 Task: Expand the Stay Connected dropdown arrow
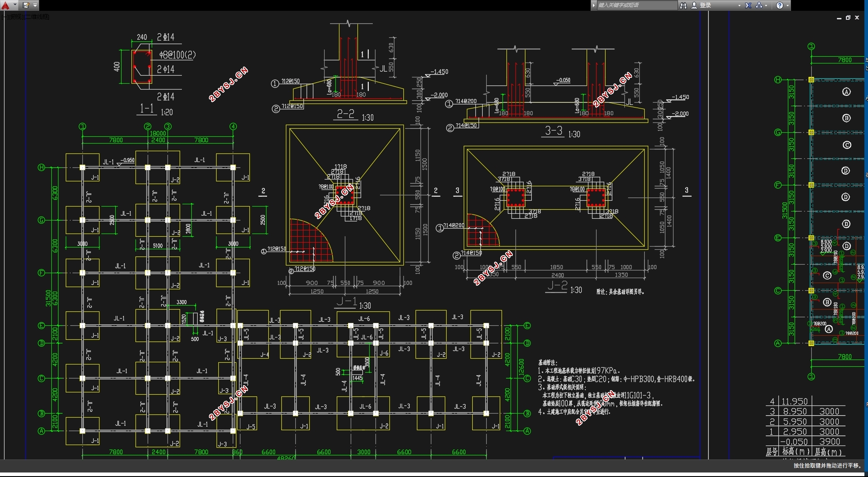[766, 5]
